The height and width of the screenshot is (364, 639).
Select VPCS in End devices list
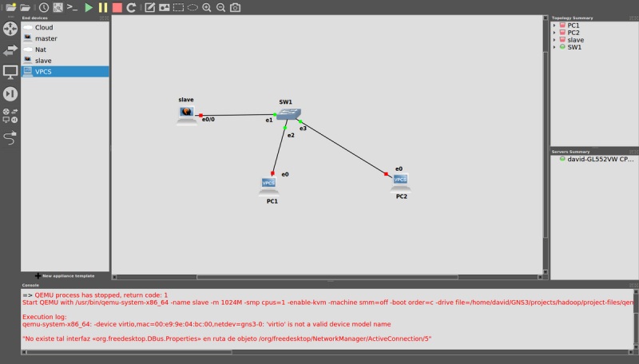(x=65, y=72)
